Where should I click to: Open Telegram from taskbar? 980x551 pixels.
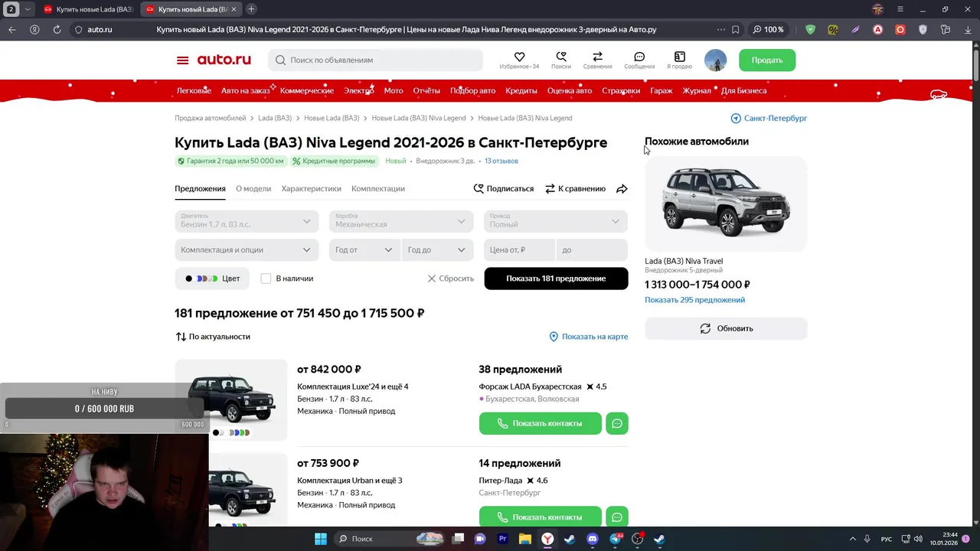(x=615, y=539)
